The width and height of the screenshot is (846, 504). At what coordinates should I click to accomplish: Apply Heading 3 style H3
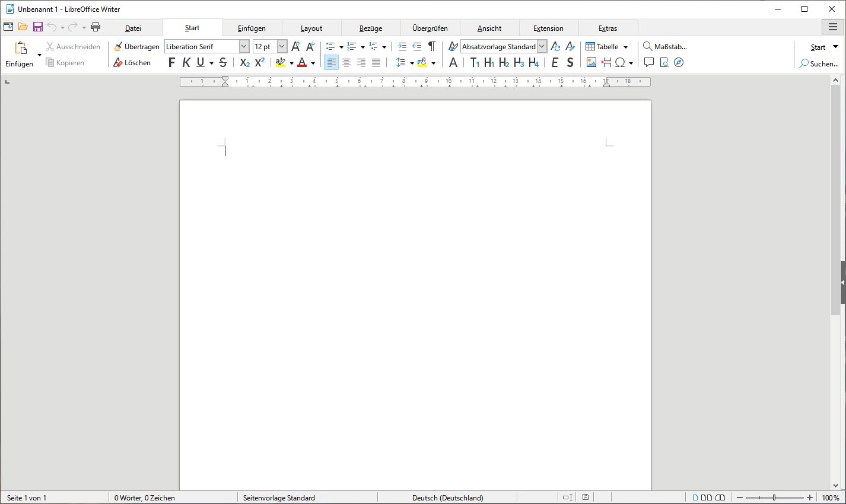click(519, 62)
